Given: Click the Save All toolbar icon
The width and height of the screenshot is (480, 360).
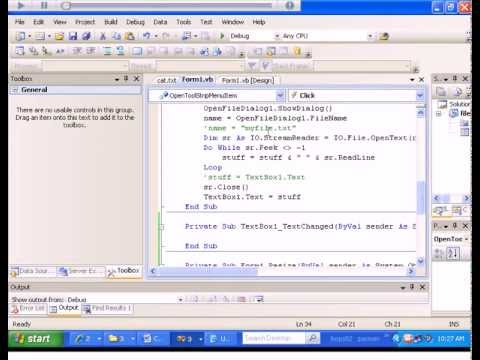Looking at the screenshot, I should (87, 36).
